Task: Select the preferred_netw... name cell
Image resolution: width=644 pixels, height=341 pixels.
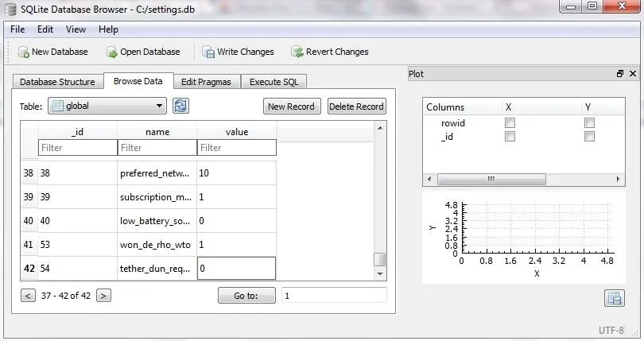Action: pos(157,173)
